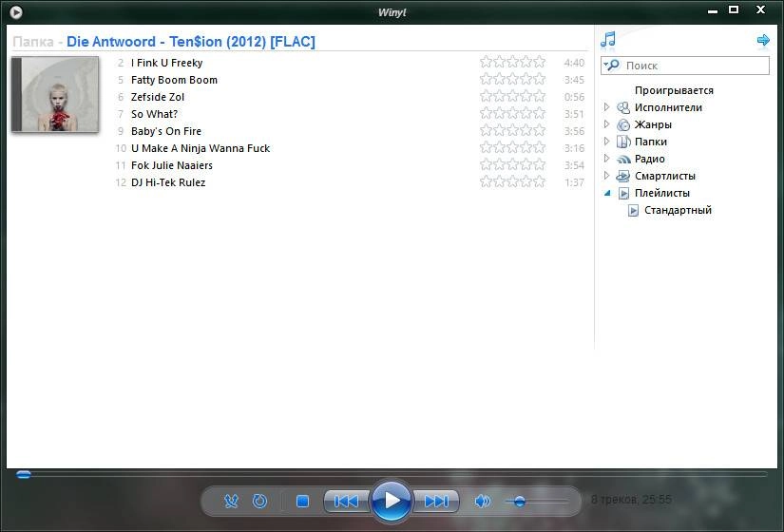Image resolution: width=784 pixels, height=532 pixels.
Task: Rate So What? four stars
Action: pos(526,113)
